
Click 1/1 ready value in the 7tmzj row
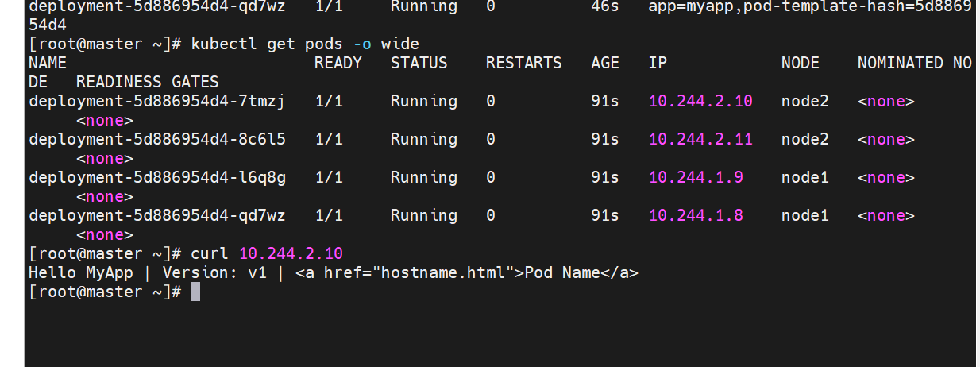coord(329,101)
